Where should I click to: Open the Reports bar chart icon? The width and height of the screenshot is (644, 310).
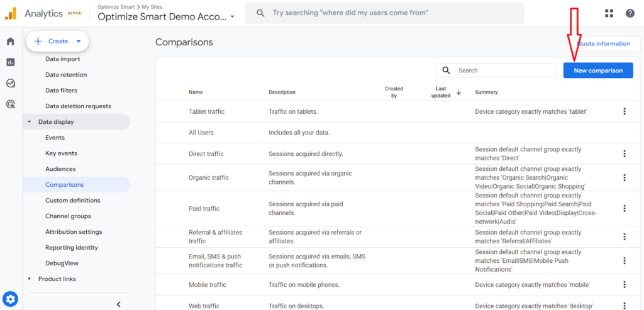click(11, 62)
